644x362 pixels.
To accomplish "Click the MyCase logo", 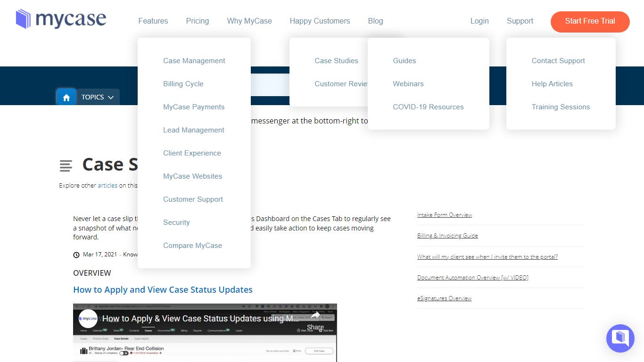I will (61, 19).
